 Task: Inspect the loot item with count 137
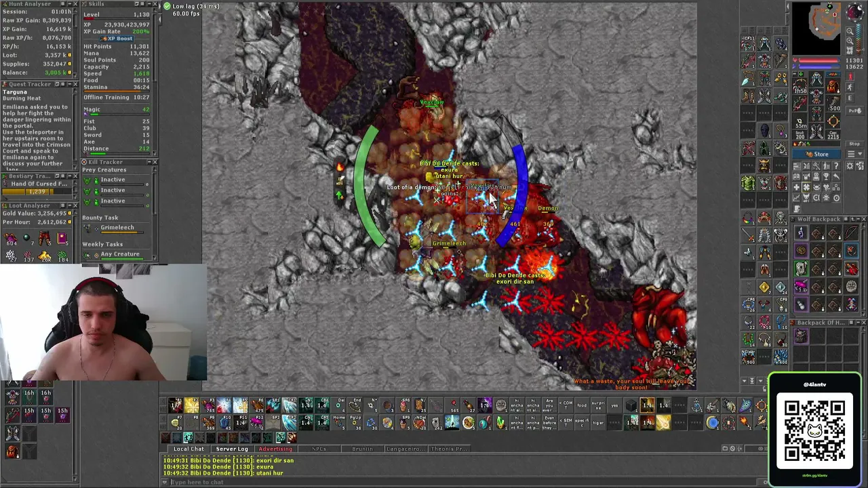click(x=28, y=256)
